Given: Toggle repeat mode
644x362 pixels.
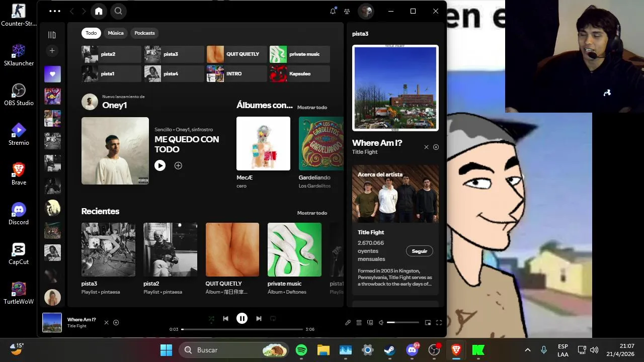Looking at the screenshot, I should click(273, 318).
